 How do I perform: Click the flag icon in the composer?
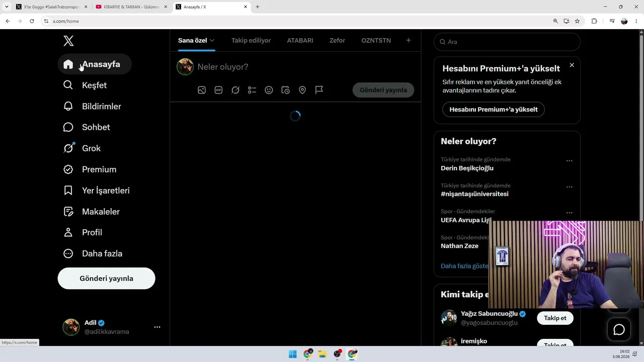(319, 90)
